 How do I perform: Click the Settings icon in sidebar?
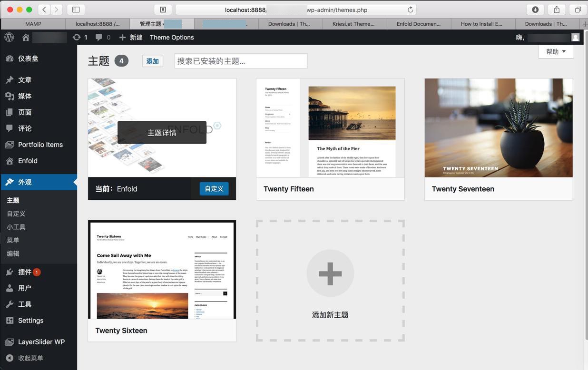point(10,321)
